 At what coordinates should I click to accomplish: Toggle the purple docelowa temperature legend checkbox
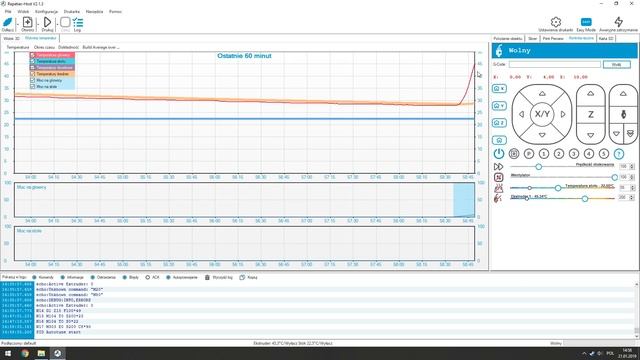click(x=33, y=68)
